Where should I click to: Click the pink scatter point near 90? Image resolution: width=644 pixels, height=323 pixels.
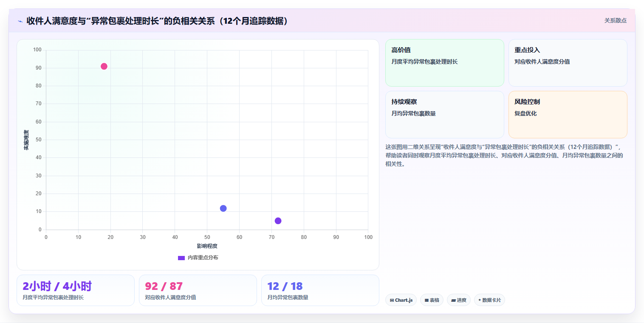104,66
